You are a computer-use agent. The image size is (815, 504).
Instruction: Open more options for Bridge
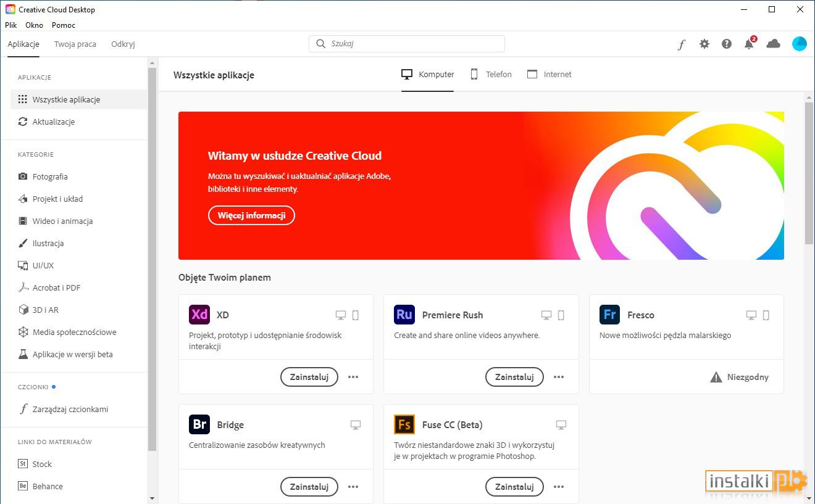(353, 487)
